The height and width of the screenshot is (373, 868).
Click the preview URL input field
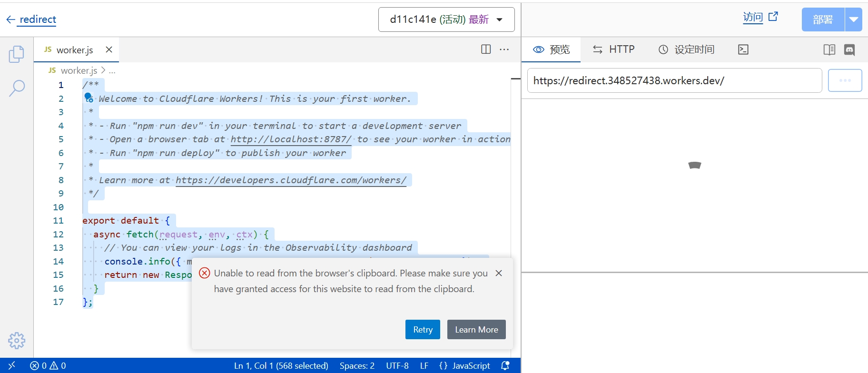coord(674,80)
